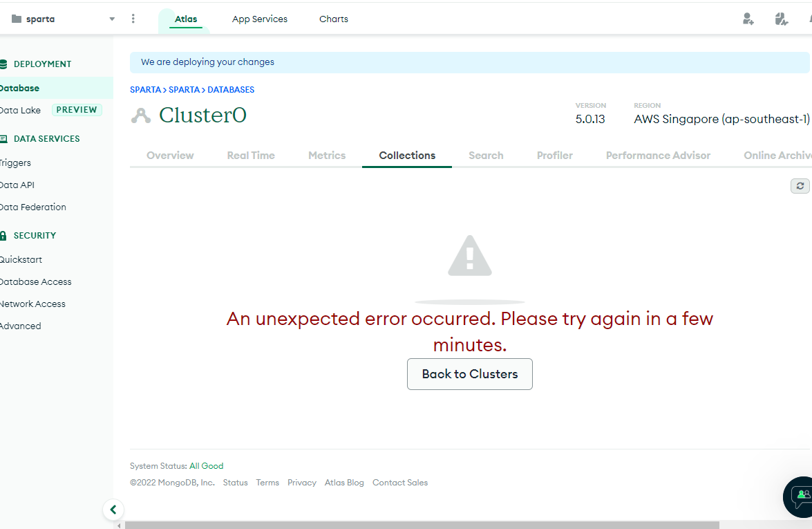Open Quickstart under Security
The width and height of the screenshot is (812, 529).
pos(21,259)
